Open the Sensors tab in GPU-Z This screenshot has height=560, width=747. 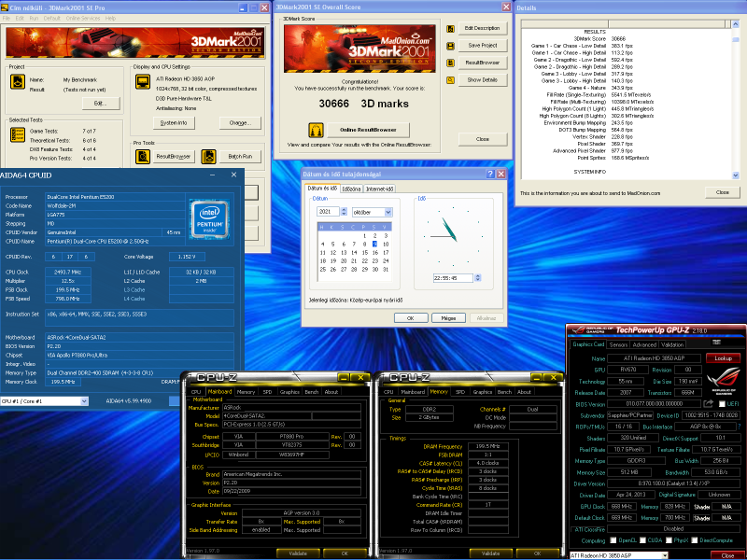(x=618, y=344)
